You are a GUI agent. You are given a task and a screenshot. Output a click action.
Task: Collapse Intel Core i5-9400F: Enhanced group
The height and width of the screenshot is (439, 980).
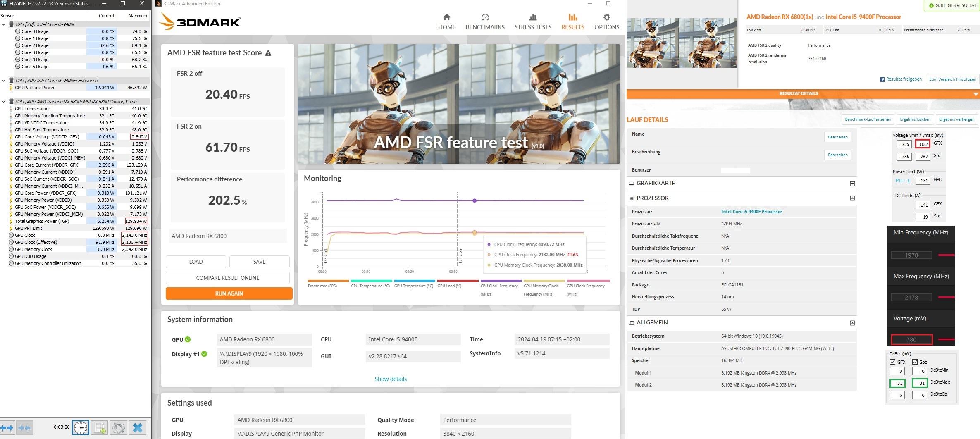(4, 81)
